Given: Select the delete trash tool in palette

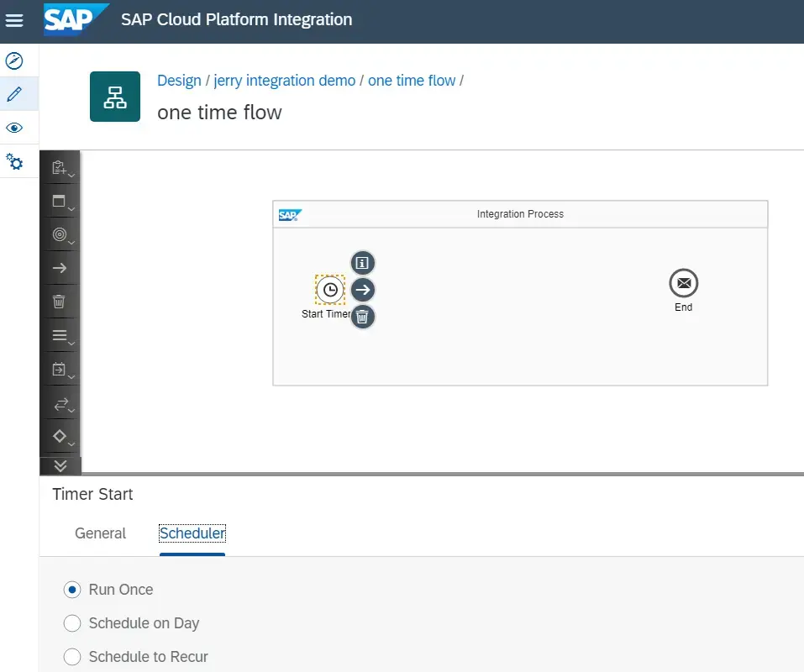Looking at the screenshot, I should [60, 301].
